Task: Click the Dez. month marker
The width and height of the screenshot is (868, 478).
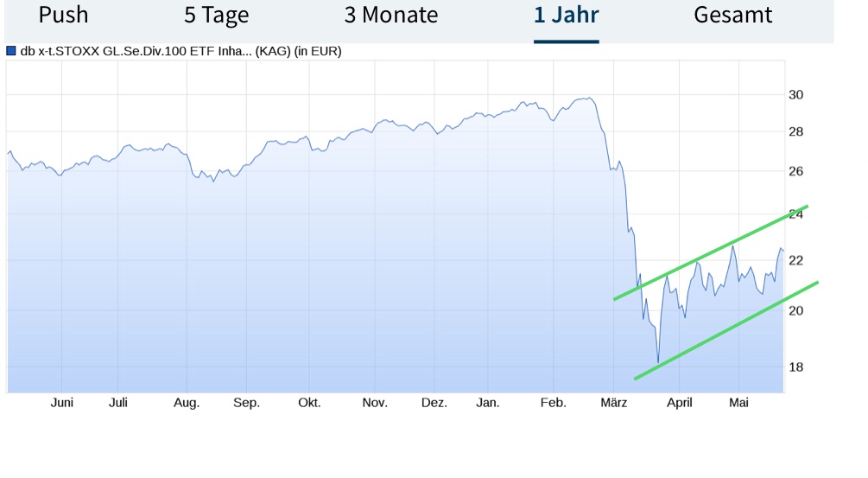Action: pyautogui.click(x=434, y=403)
